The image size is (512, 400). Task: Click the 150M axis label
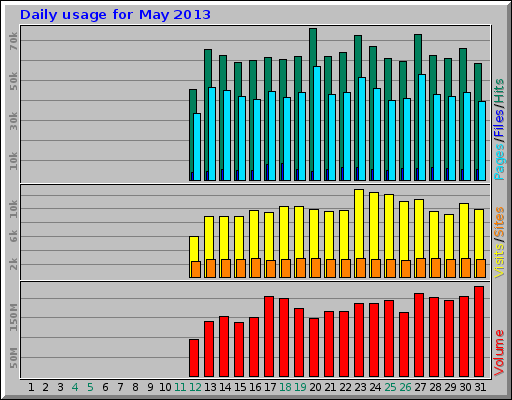[13, 317]
